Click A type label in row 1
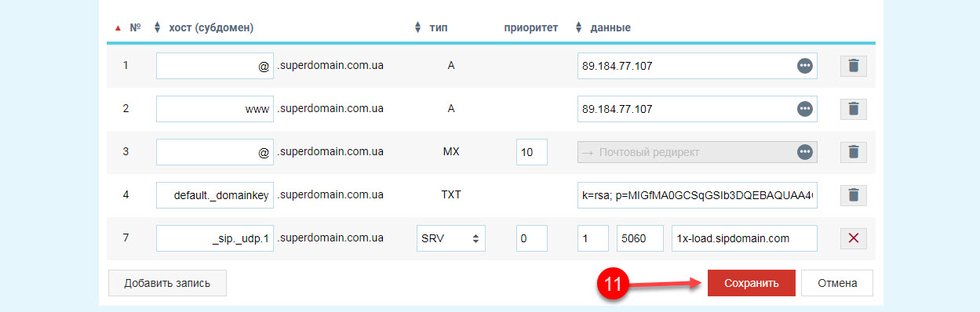 coord(451,66)
